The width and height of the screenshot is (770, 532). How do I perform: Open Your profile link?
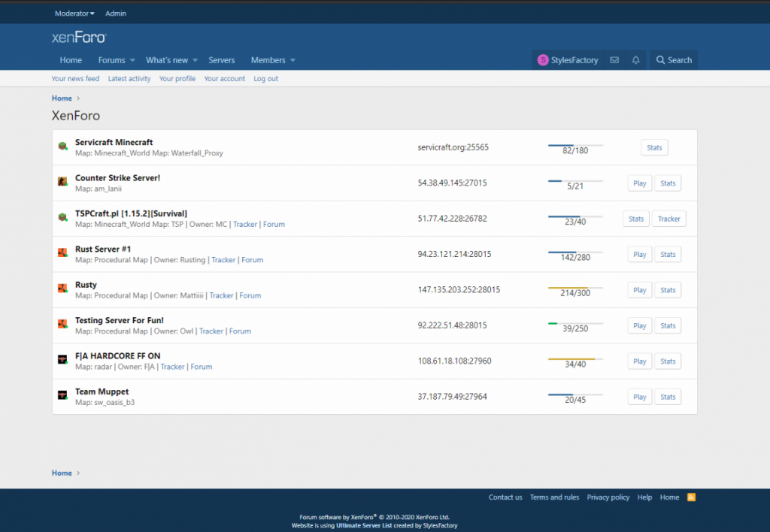(177, 79)
